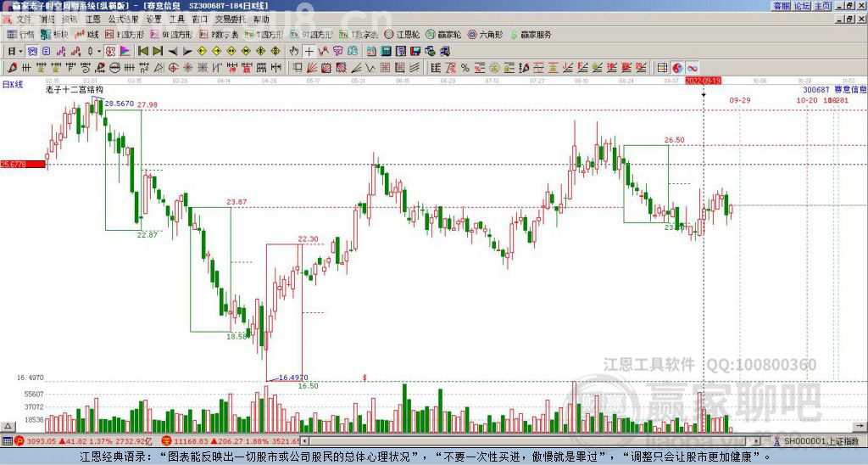Image resolution: width=868 pixels, height=465 pixels.
Task: Click the highlighted blue chart icon after 日
Action: (33, 52)
